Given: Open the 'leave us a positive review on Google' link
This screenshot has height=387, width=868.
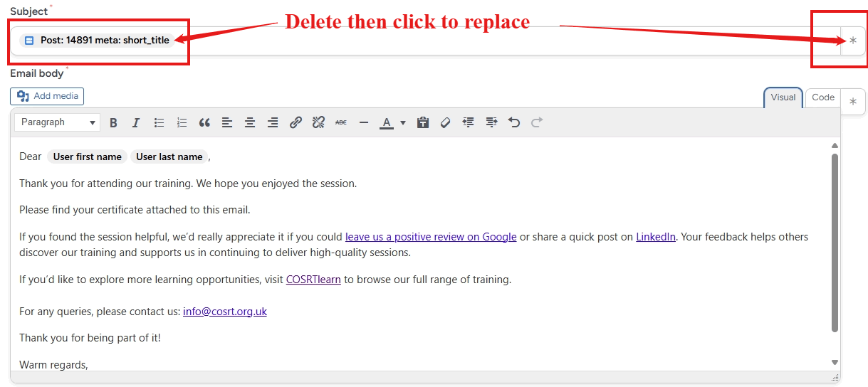Looking at the screenshot, I should 431,237.
